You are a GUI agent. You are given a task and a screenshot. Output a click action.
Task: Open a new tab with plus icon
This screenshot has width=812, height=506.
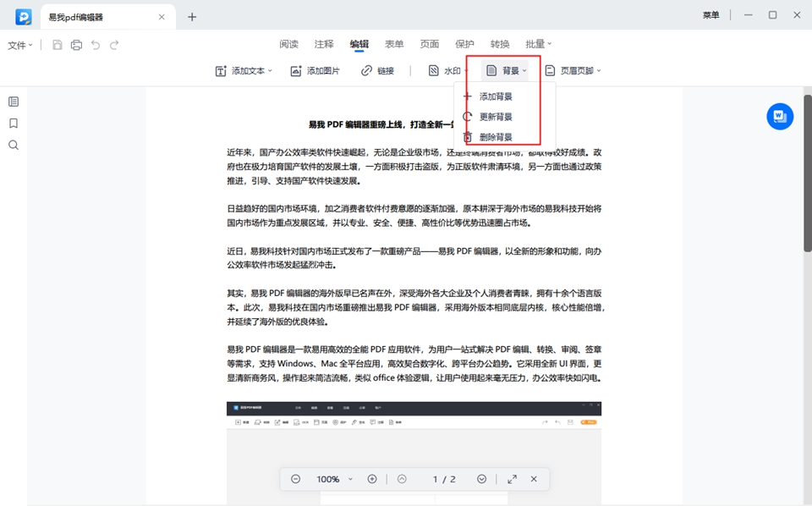[192, 17]
